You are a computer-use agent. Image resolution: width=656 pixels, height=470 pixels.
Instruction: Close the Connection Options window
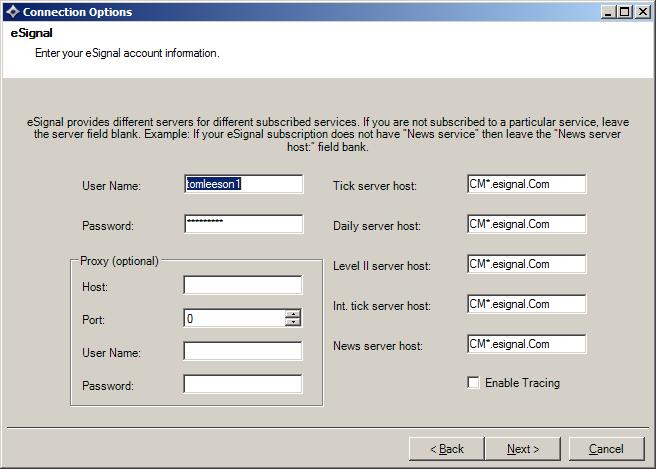coord(642,12)
